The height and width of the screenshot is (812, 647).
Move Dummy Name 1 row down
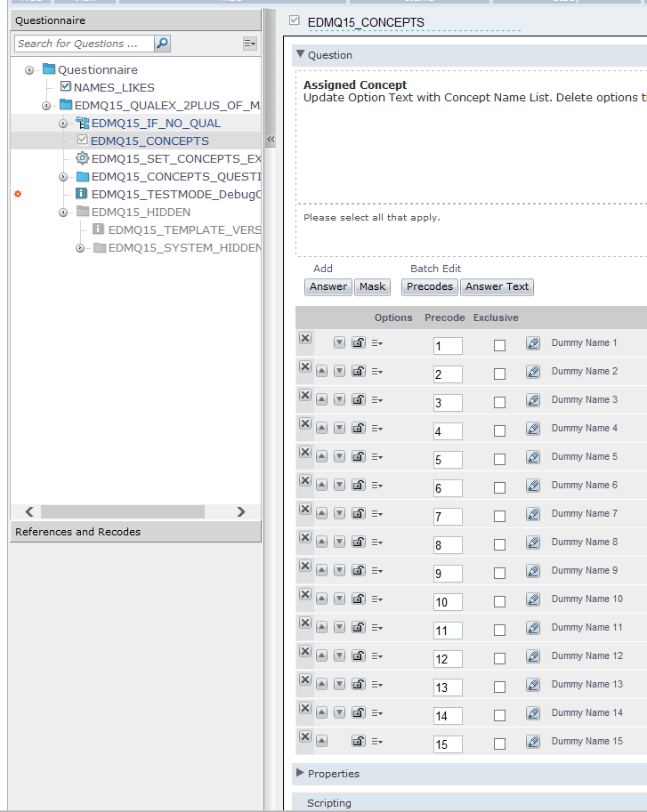tap(339, 342)
